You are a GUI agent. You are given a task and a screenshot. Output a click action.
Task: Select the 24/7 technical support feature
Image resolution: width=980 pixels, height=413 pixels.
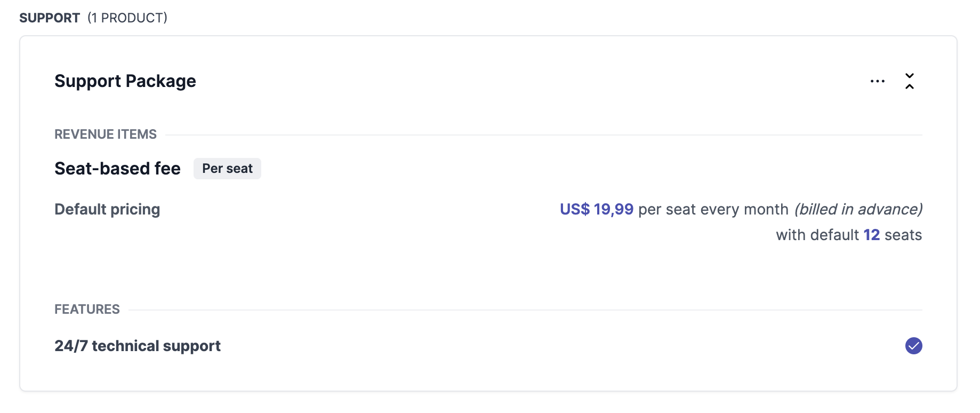click(138, 346)
